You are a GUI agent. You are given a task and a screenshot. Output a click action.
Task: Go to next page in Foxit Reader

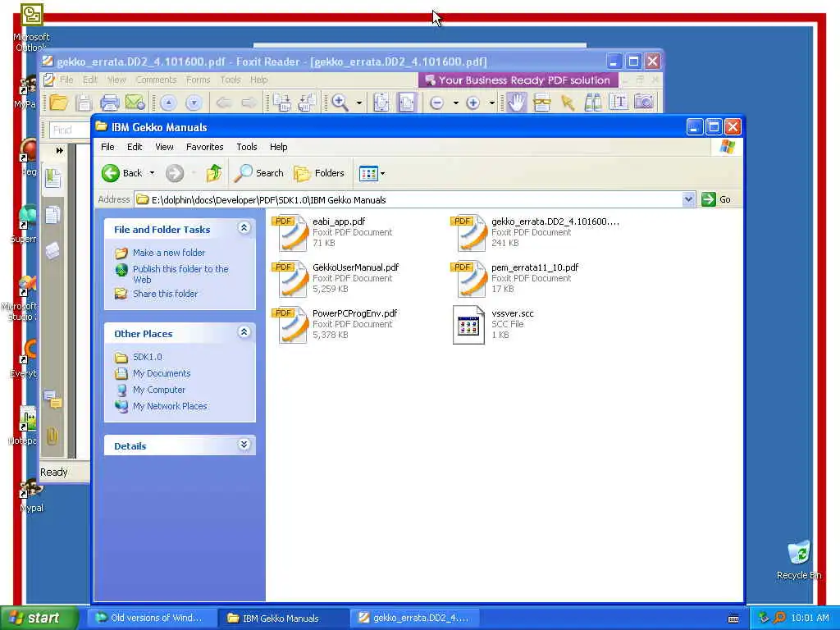(194, 103)
